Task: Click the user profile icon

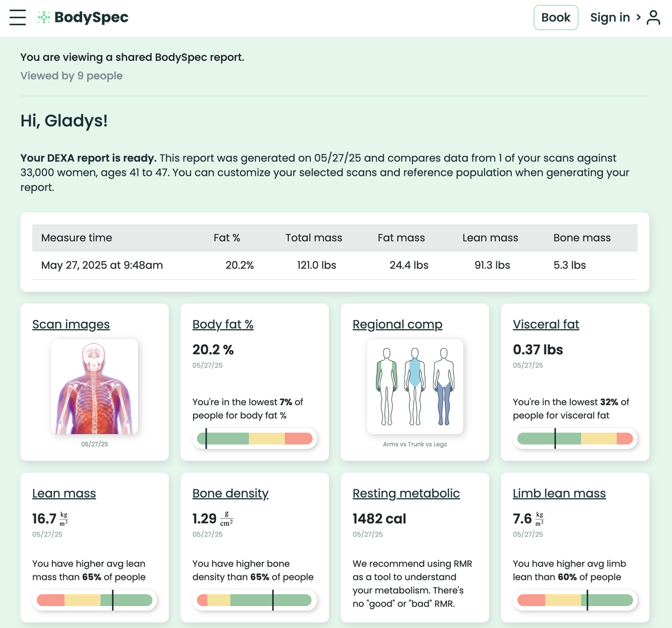Action: (x=653, y=17)
